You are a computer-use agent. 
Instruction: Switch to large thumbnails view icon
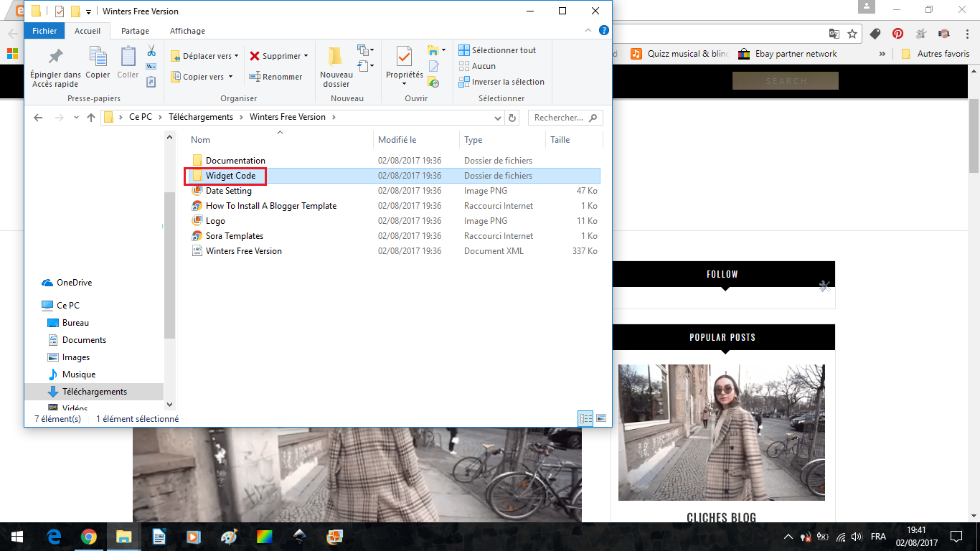tap(601, 418)
